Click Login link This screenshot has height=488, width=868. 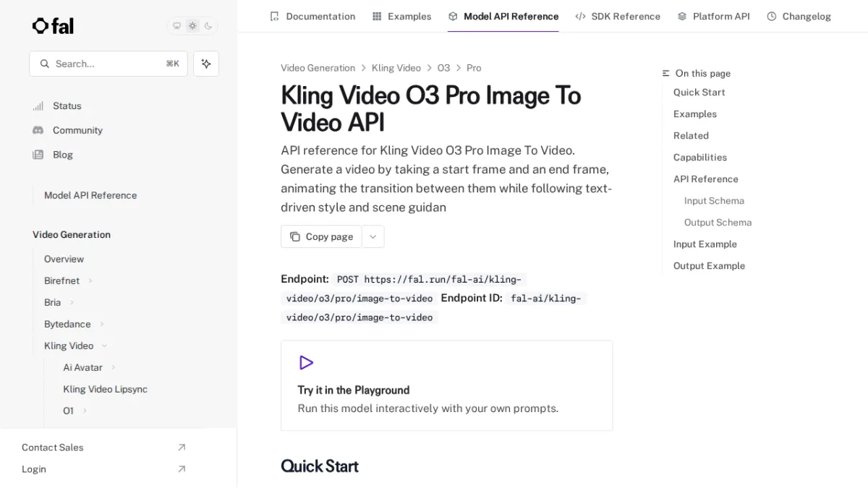[x=34, y=469]
